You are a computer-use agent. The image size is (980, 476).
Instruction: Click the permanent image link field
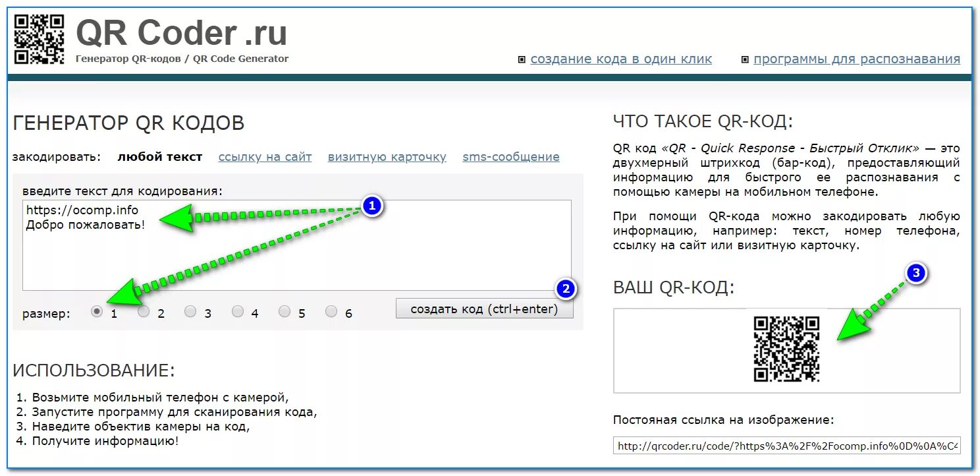click(x=786, y=446)
